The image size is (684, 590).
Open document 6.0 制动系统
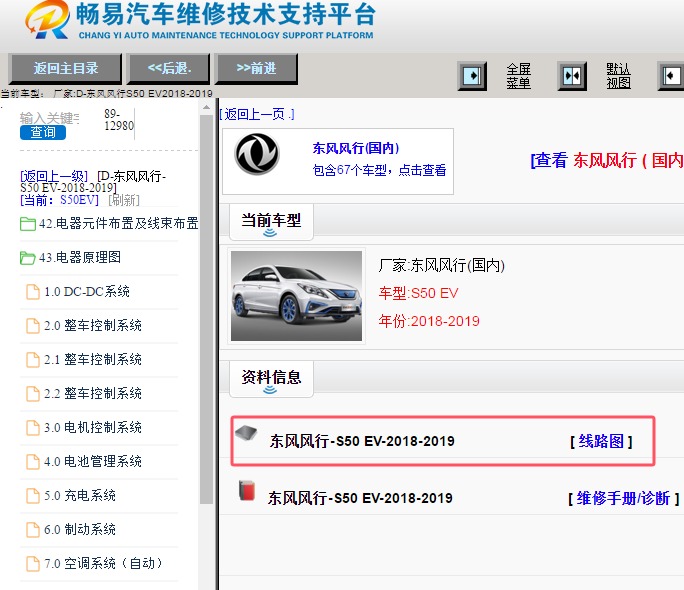click(80, 529)
